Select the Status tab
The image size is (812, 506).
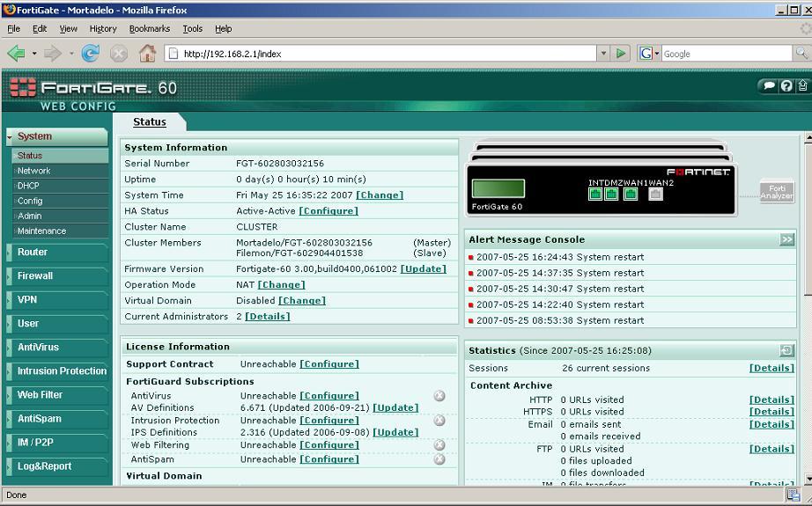click(150, 122)
